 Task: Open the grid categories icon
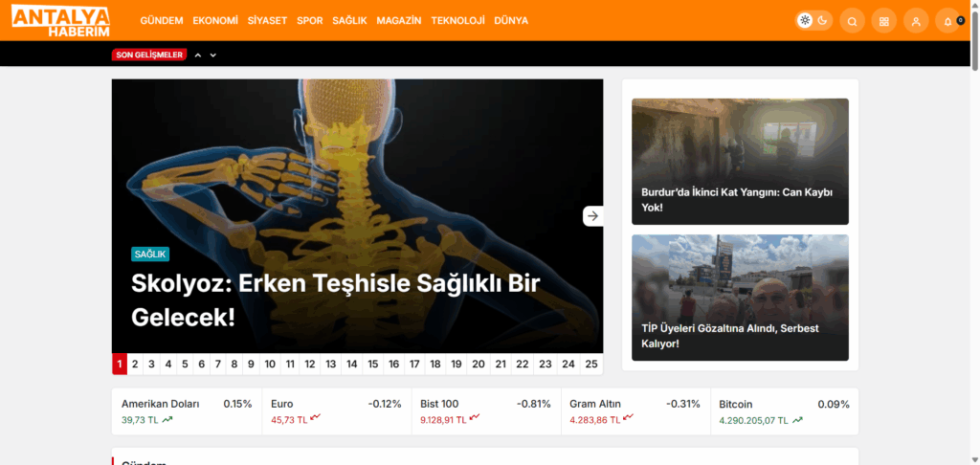(x=883, y=21)
